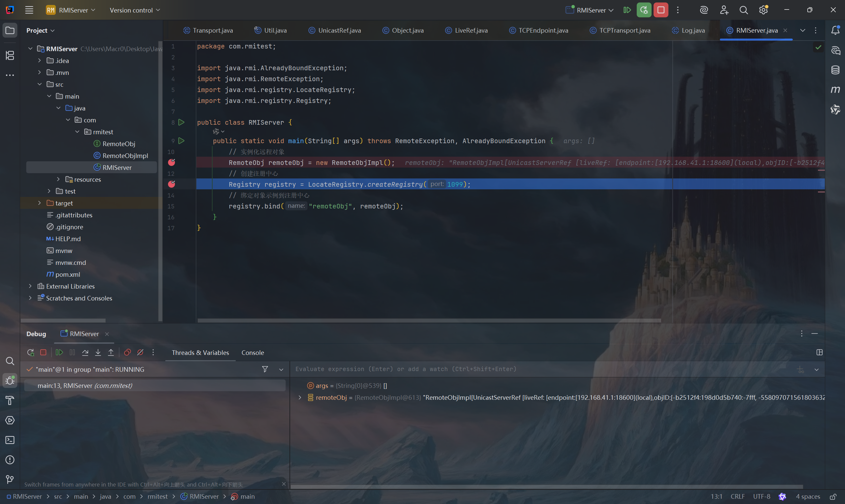Open Structure tool window icon

pos(10,55)
